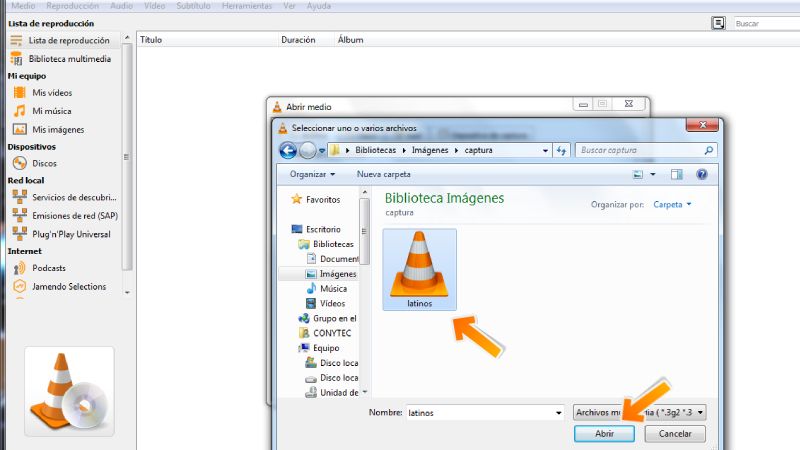Screen dimensions: 800x450
Task: Expand Imágenes breadcrumb arrow
Action: [456, 151]
